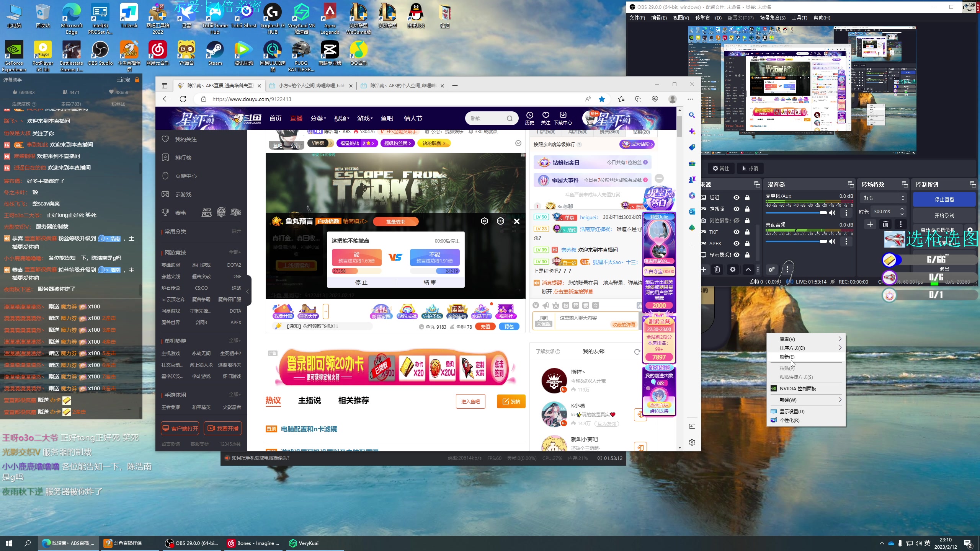Open advanced audio properties gears in OBS mixer
This screenshot has height=551, width=980.
click(x=772, y=269)
